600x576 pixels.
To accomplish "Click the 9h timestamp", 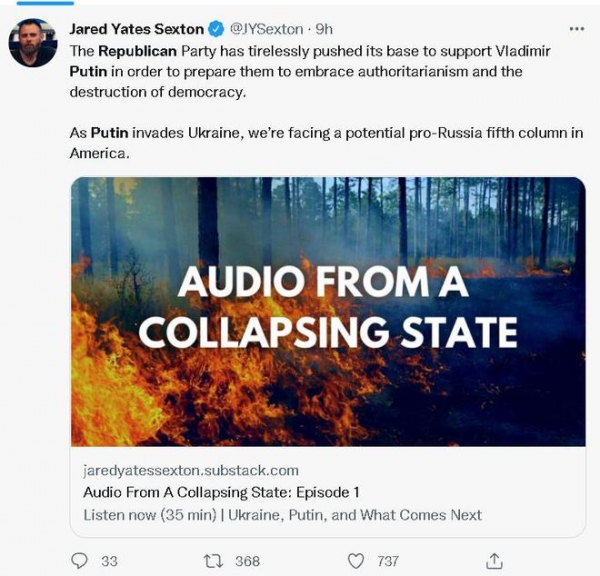I will tap(325, 29).
